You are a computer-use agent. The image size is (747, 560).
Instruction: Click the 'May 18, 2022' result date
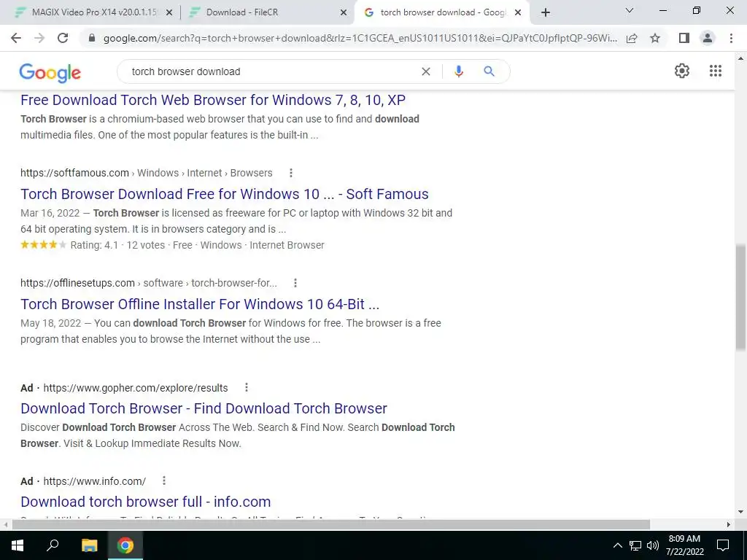click(x=50, y=323)
